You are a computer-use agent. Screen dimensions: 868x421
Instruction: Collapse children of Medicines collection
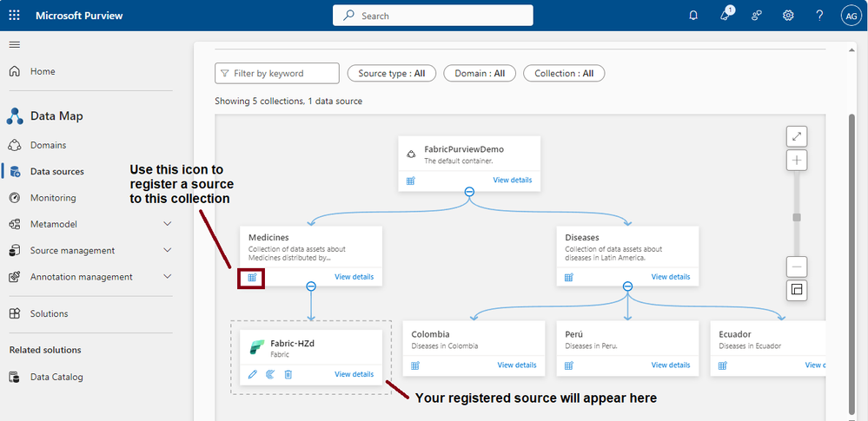pyautogui.click(x=311, y=286)
